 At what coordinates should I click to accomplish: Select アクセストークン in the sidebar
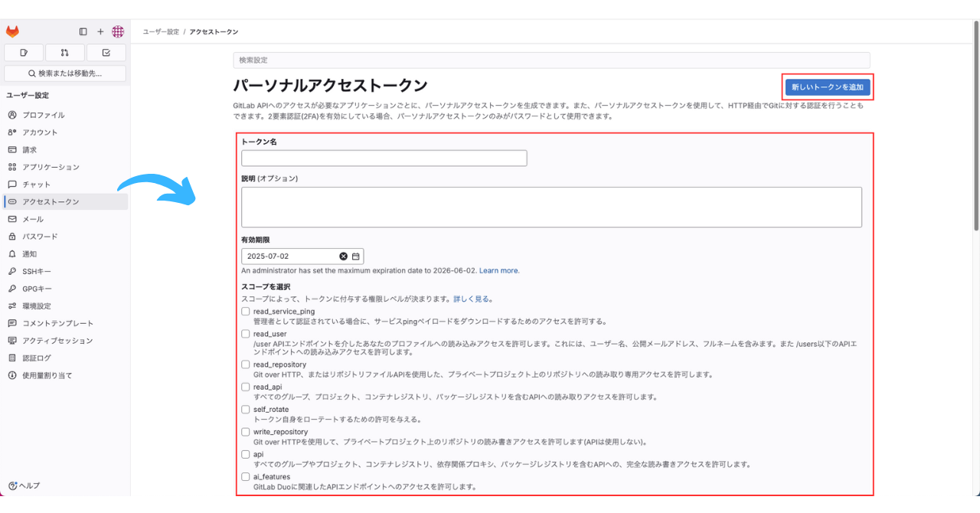pos(66,201)
